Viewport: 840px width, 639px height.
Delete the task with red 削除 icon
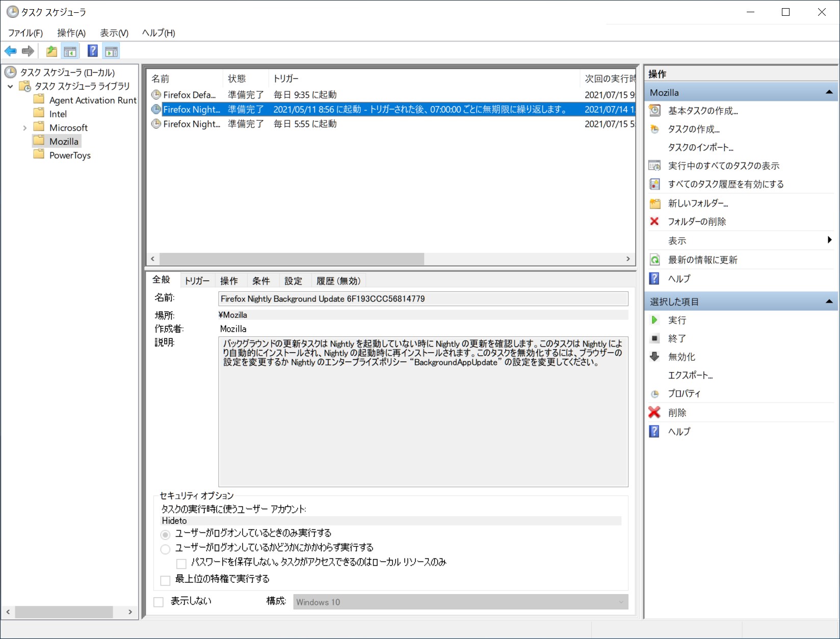654,412
